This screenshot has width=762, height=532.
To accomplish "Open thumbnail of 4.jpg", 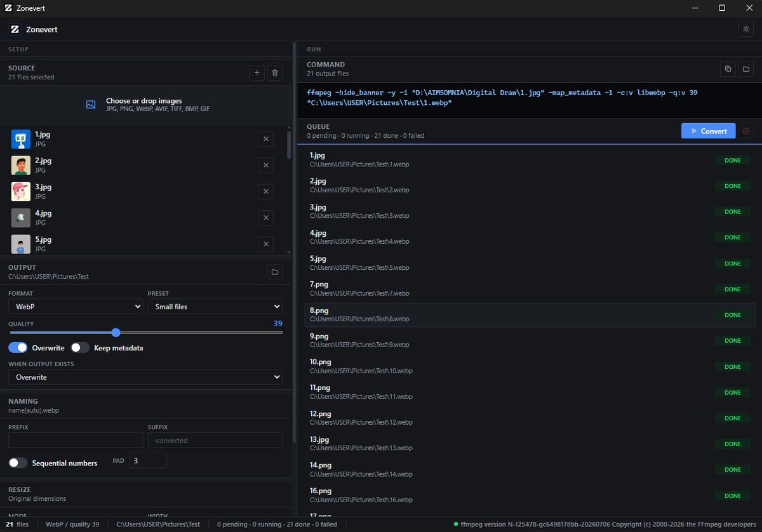I will (21, 218).
